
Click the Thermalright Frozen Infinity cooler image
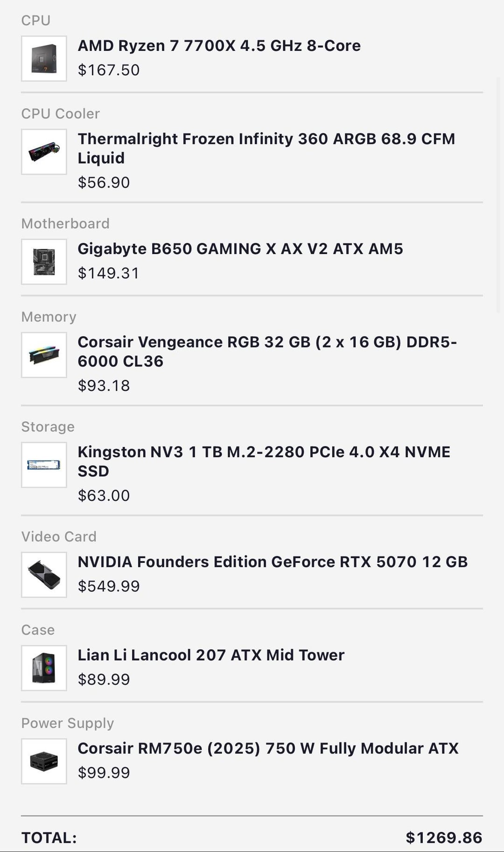[44, 152]
